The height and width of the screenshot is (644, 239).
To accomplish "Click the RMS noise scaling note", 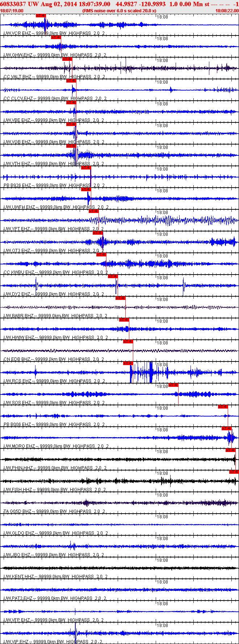I will (119, 11).
